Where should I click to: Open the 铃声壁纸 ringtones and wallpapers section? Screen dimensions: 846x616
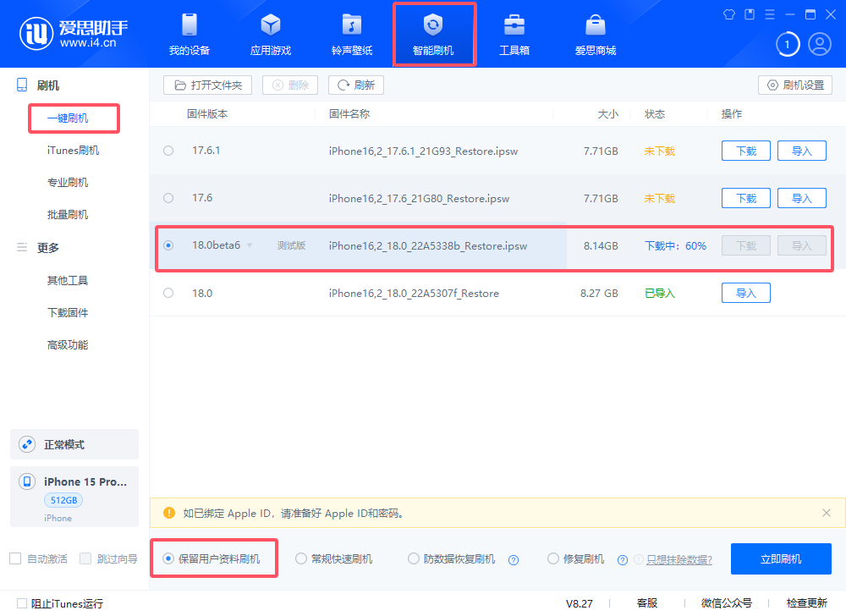click(x=352, y=32)
